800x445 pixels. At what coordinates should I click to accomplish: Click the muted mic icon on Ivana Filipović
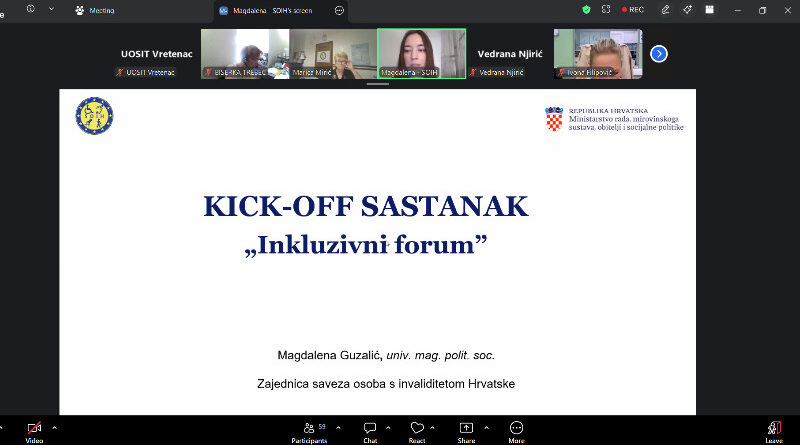561,72
